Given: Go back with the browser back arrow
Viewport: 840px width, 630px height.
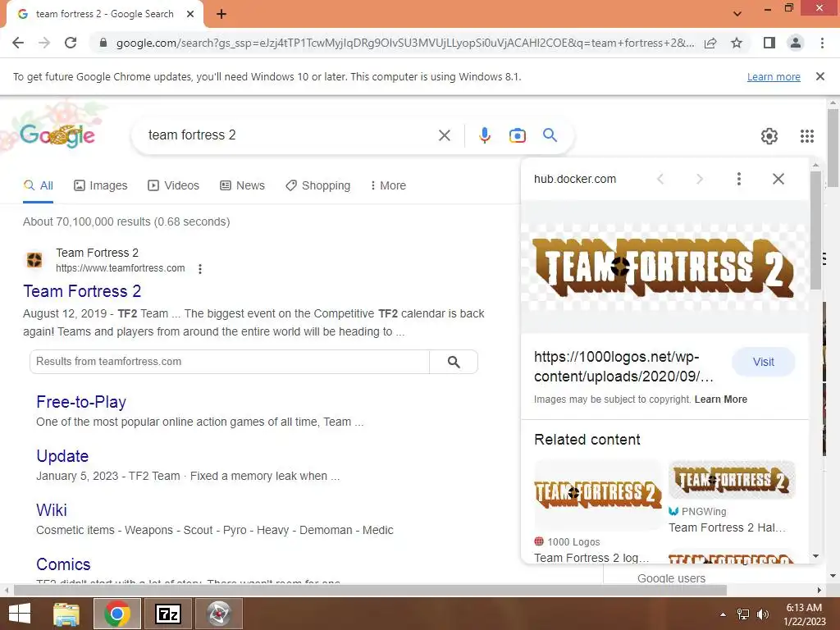Looking at the screenshot, I should (x=18, y=43).
